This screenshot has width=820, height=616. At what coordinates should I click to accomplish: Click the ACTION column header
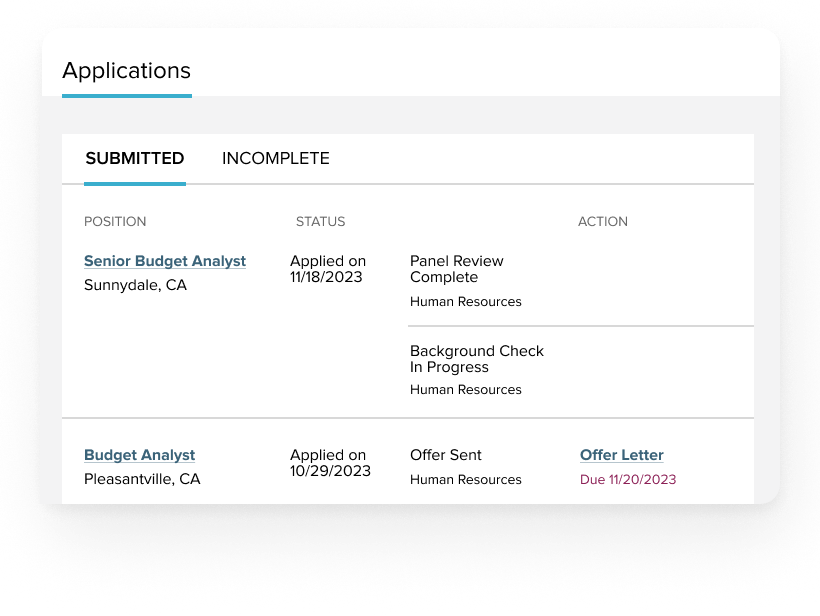coord(603,221)
